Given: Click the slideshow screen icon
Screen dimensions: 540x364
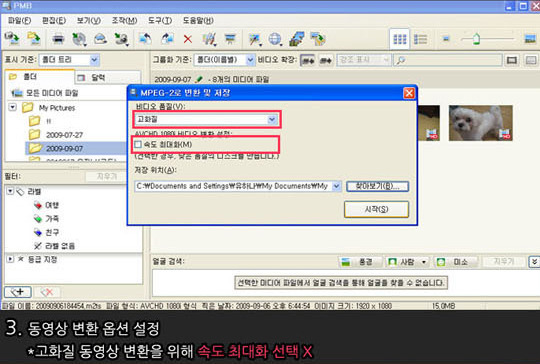Looking at the screenshot, I should 230,39.
